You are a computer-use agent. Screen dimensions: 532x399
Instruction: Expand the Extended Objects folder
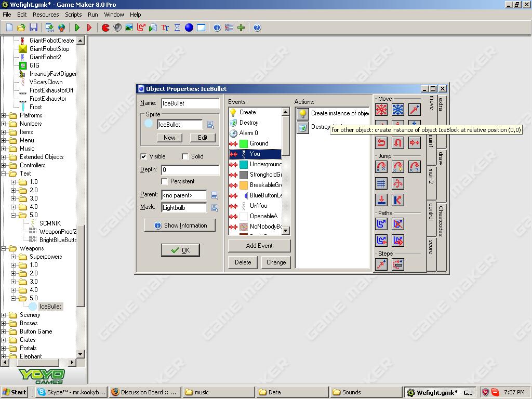(x=4, y=157)
